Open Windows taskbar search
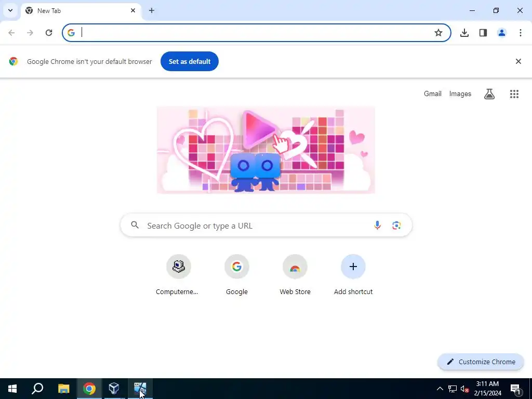The width and height of the screenshot is (532, 399). (37, 389)
